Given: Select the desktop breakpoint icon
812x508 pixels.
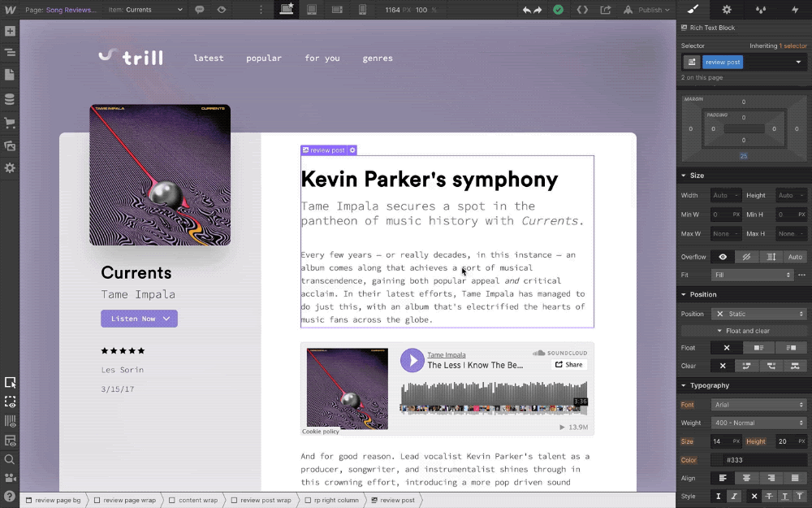Looking at the screenshot, I should (x=287, y=9).
